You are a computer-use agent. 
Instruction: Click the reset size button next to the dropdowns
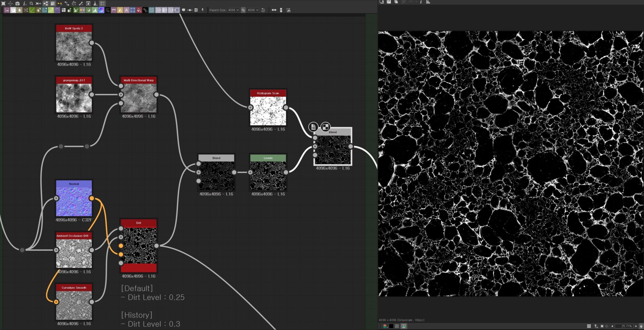tap(263, 10)
